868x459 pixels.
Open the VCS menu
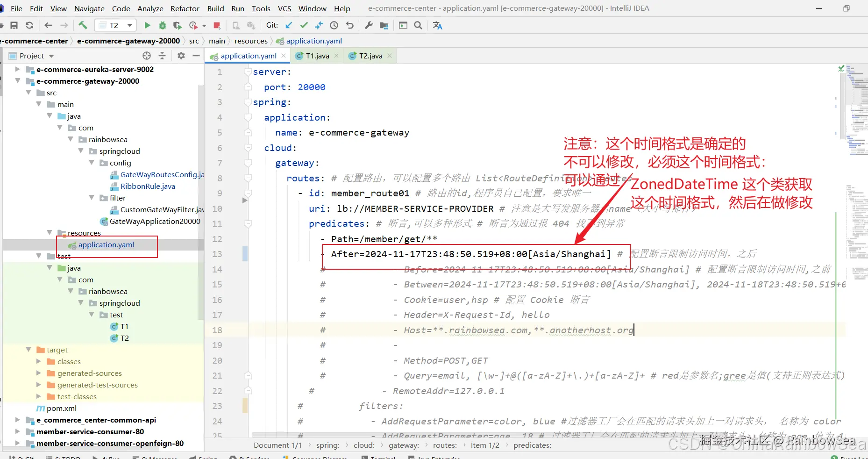(x=285, y=8)
